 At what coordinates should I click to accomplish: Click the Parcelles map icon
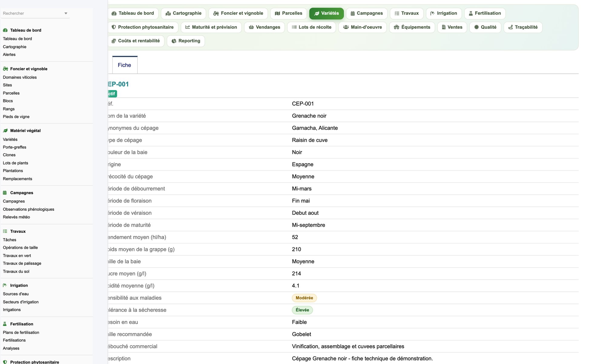[x=277, y=13]
